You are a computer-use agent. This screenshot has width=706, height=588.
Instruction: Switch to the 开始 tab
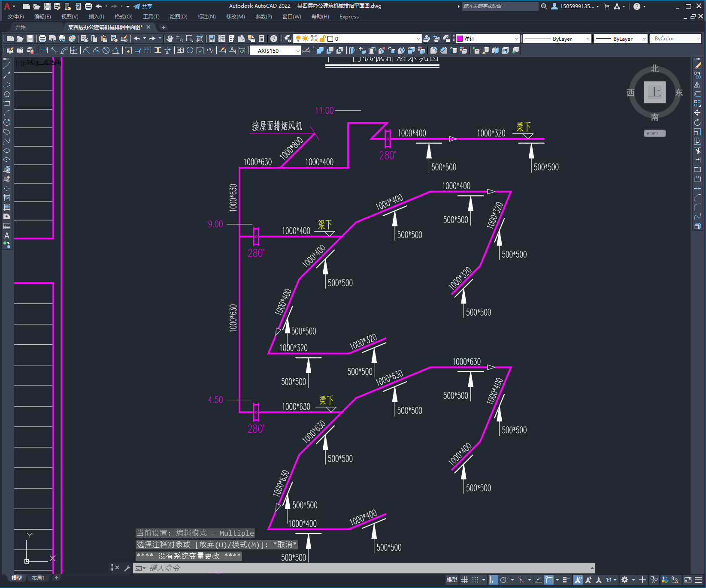pos(21,27)
